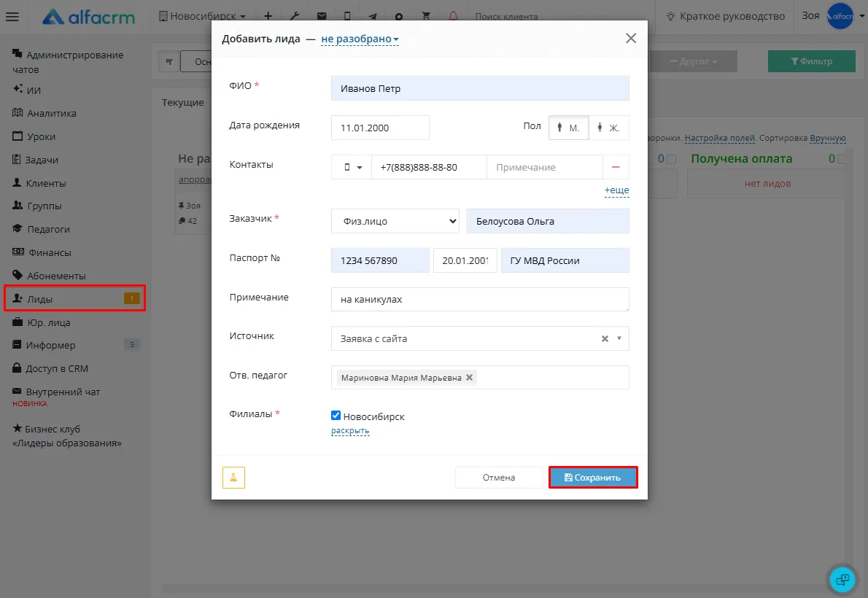
Task: Open the 'не разобрано' stage dropdown
Action: point(360,39)
